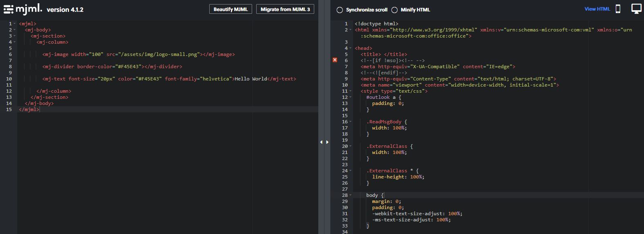Image resolution: width=644 pixels, height=234 pixels.
Task: Fold the <head> block in HTML output
Action: (x=351, y=48)
